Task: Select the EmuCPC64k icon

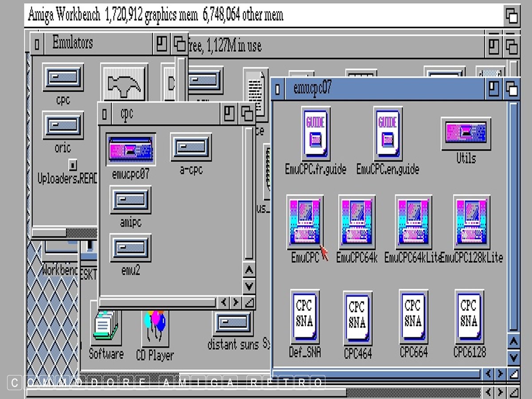Action: click(356, 221)
